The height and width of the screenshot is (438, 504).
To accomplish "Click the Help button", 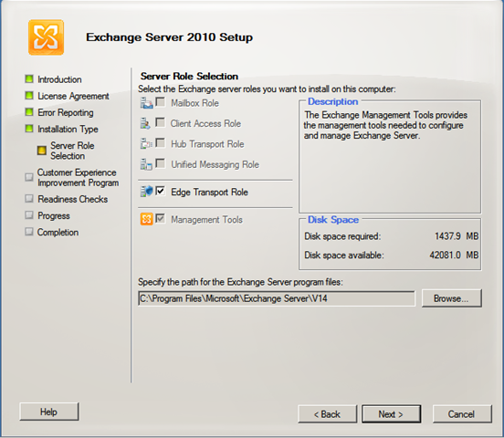I will pyautogui.click(x=49, y=412).
